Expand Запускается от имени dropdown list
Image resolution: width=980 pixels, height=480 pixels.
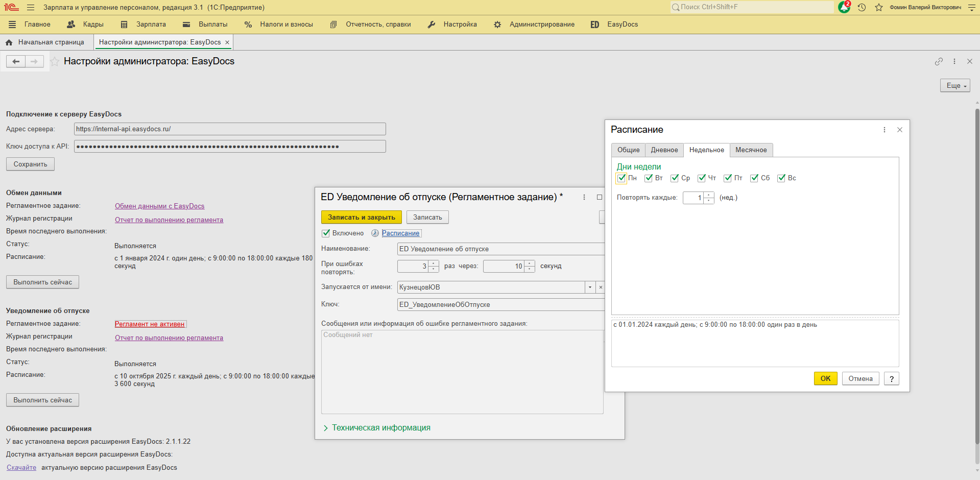(590, 287)
